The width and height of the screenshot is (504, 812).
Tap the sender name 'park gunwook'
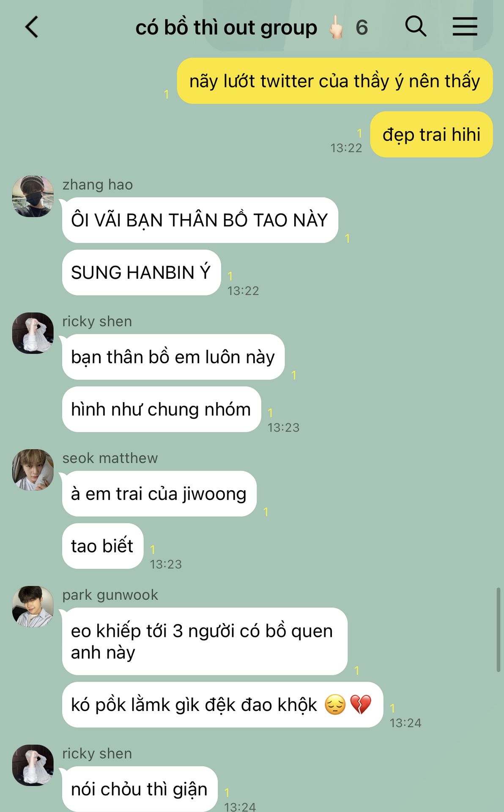tap(110, 595)
